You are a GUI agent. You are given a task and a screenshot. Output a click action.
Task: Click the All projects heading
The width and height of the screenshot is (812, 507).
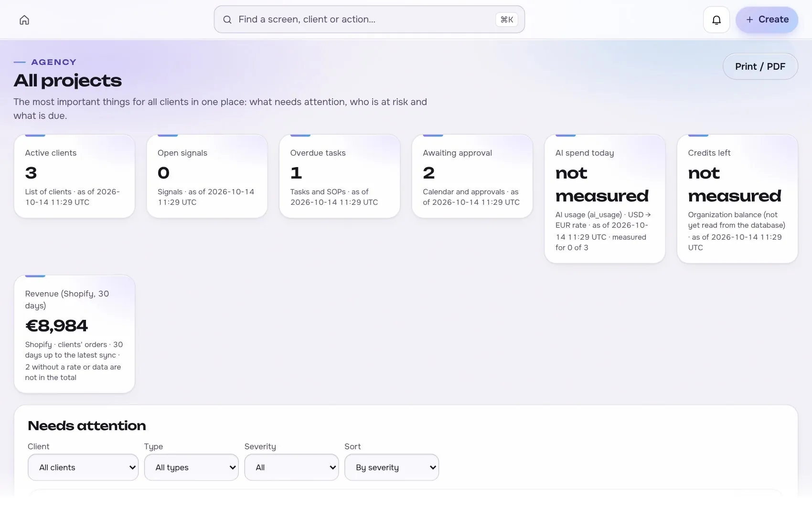coord(67,80)
